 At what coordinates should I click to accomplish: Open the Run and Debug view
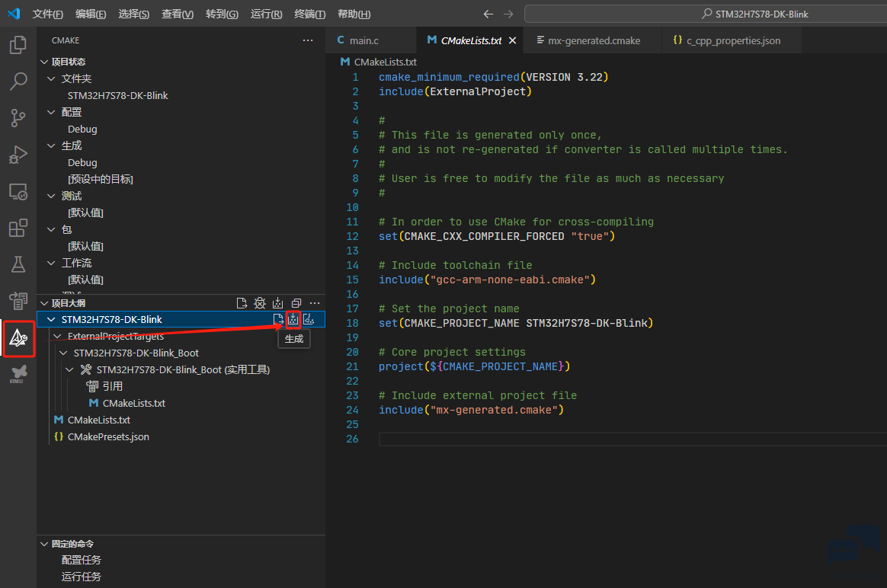click(18, 155)
